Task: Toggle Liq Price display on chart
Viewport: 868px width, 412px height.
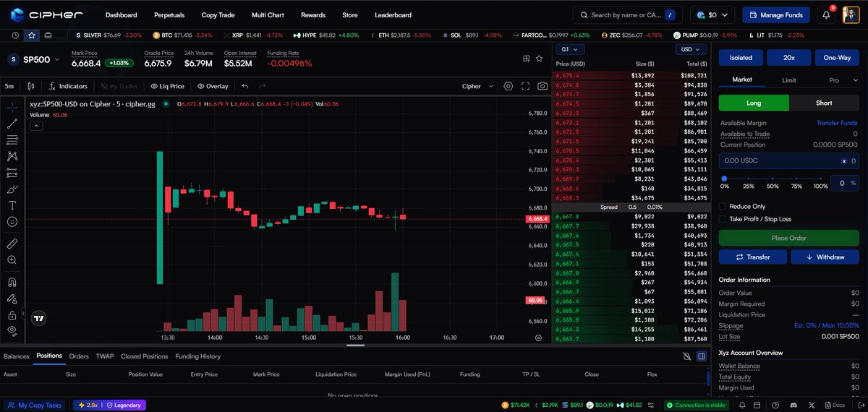Action: coord(167,86)
